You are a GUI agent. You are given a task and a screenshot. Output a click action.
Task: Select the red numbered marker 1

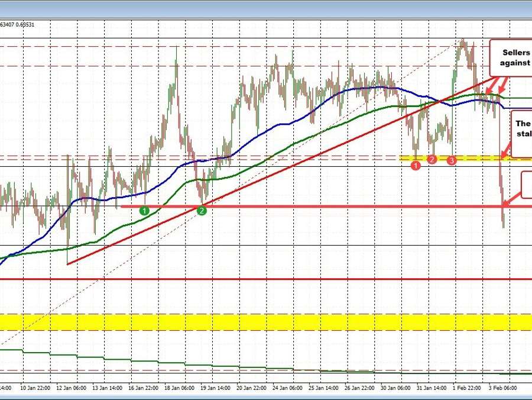point(416,165)
